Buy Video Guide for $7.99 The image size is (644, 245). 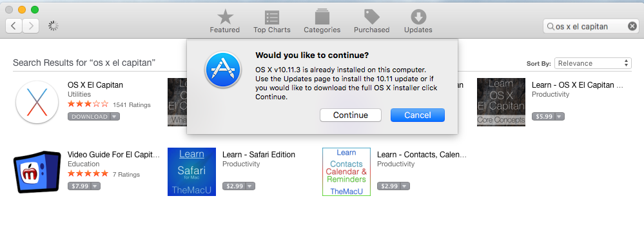click(x=79, y=186)
